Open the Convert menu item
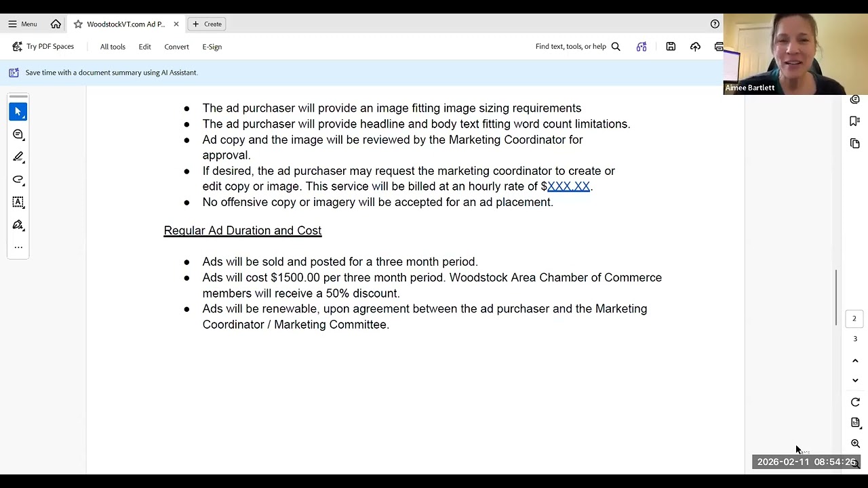868x488 pixels. point(176,47)
